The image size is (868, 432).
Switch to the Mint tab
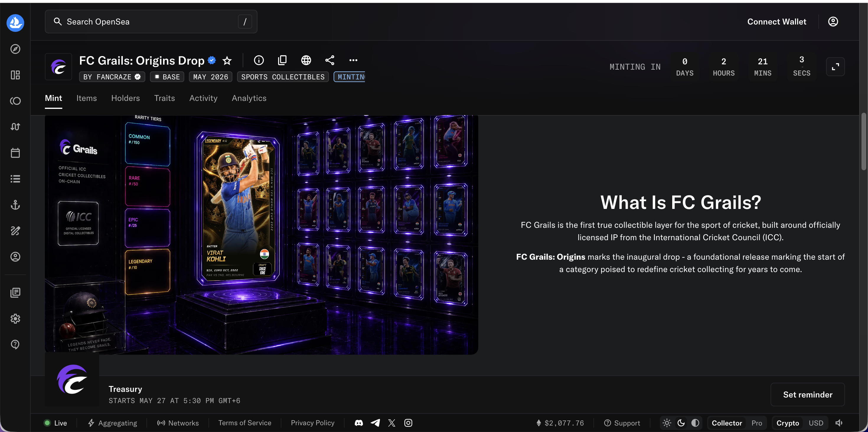[x=53, y=98]
